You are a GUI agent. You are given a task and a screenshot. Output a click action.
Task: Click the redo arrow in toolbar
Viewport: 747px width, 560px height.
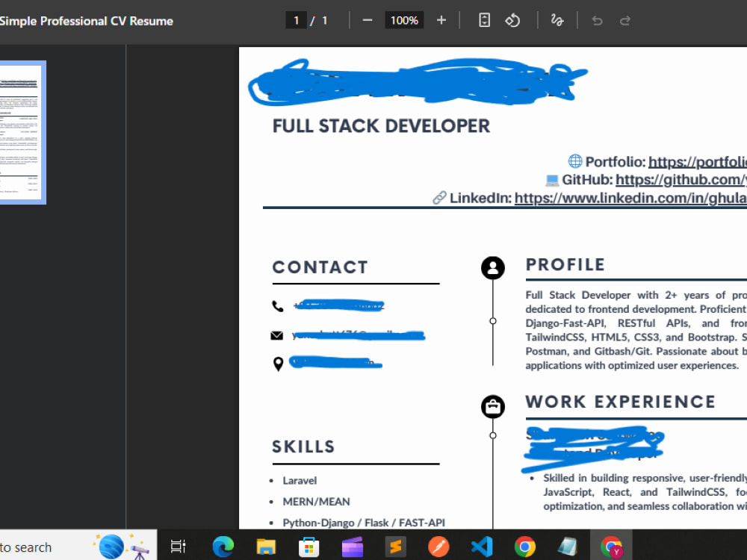[x=625, y=20]
